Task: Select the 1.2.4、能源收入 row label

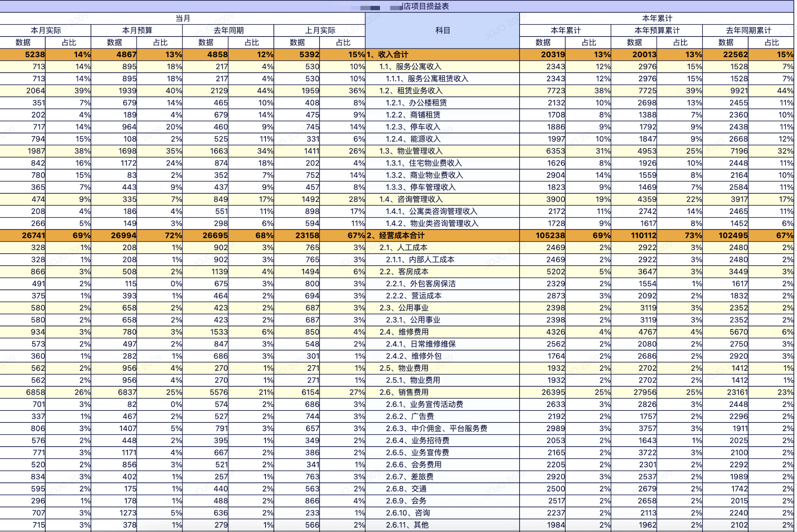Action: click(413, 139)
